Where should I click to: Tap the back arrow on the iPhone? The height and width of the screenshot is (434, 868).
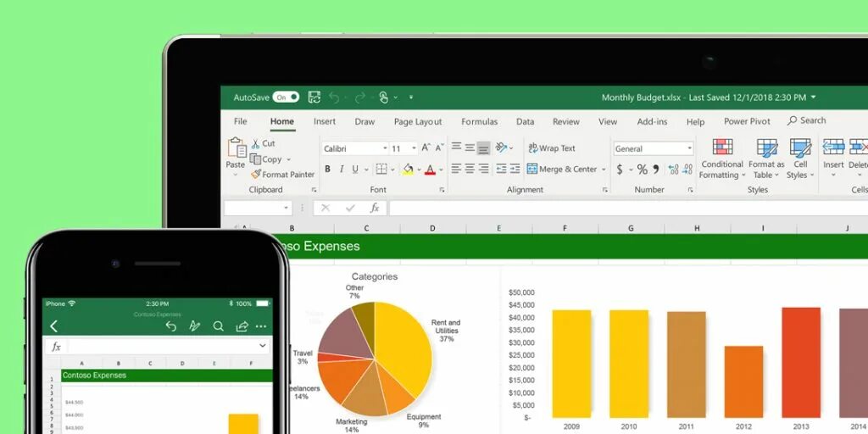pos(53,326)
